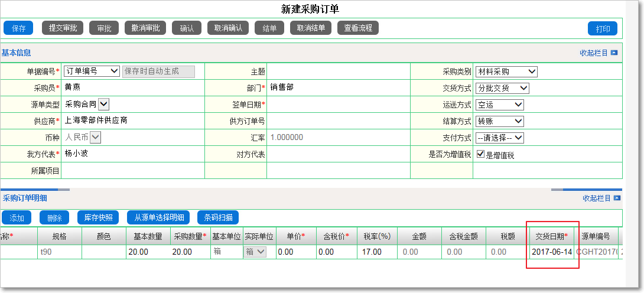Open 查看流程 to view workflow
This screenshot has height=293, width=644.
358,28
